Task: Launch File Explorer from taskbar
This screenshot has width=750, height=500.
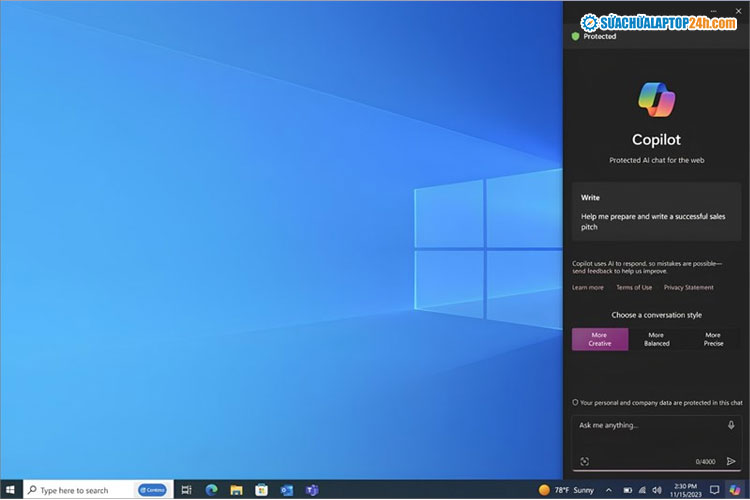Action: (x=236, y=490)
